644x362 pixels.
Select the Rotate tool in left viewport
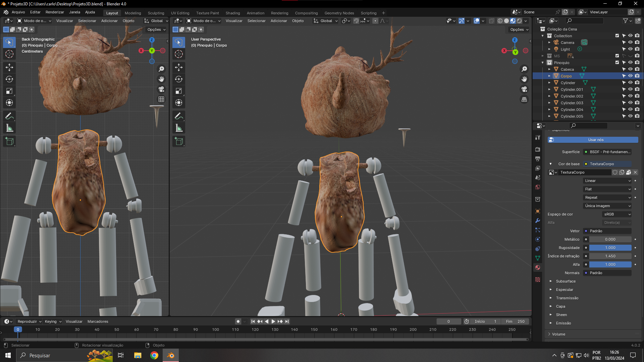9,79
